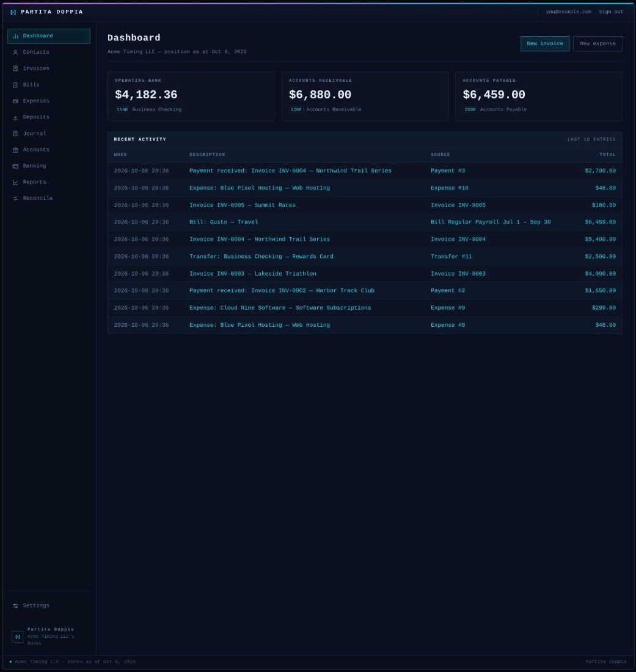This screenshot has width=636, height=672.
Task: Click source link Transfer #11
Action: (x=451, y=257)
